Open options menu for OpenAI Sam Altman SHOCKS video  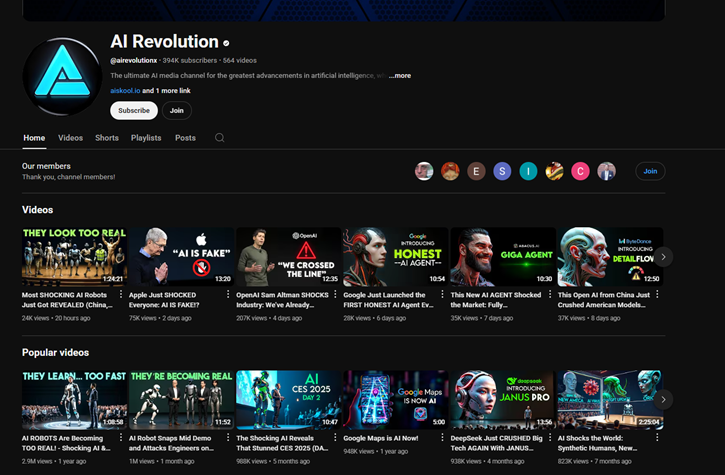335,295
